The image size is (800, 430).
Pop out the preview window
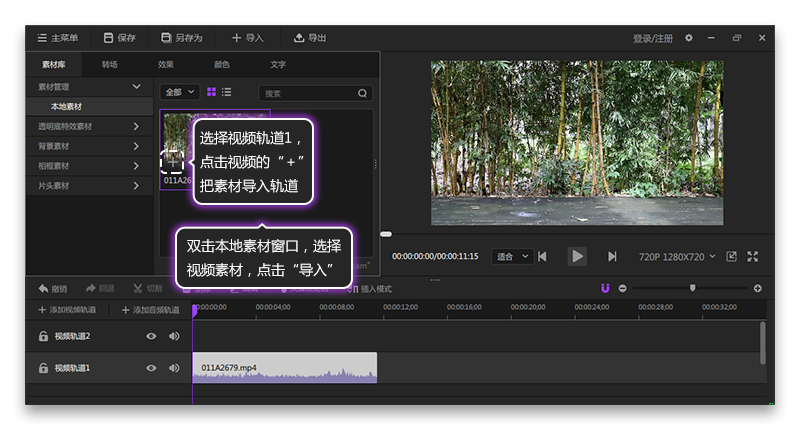tap(732, 256)
